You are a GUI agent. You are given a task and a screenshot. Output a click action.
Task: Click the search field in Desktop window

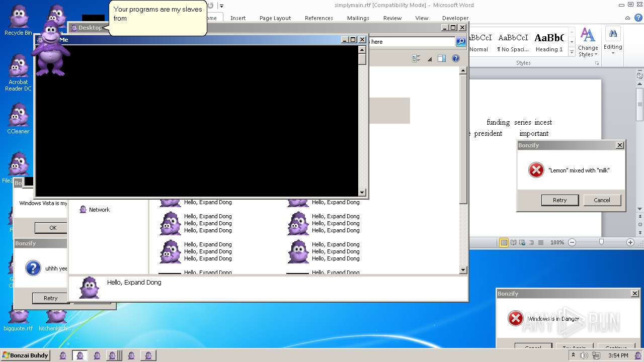click(x=411, y=42)
